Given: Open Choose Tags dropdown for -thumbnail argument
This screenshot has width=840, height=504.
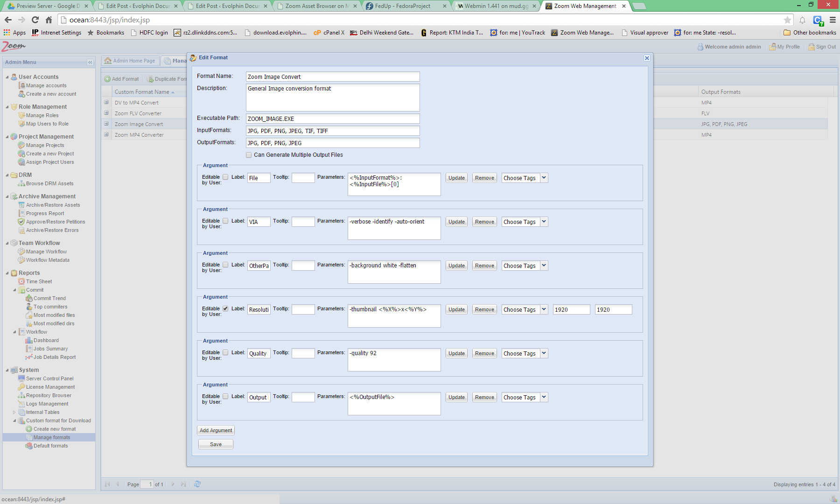Looking at the screenshot, I should tap(544, 309).
